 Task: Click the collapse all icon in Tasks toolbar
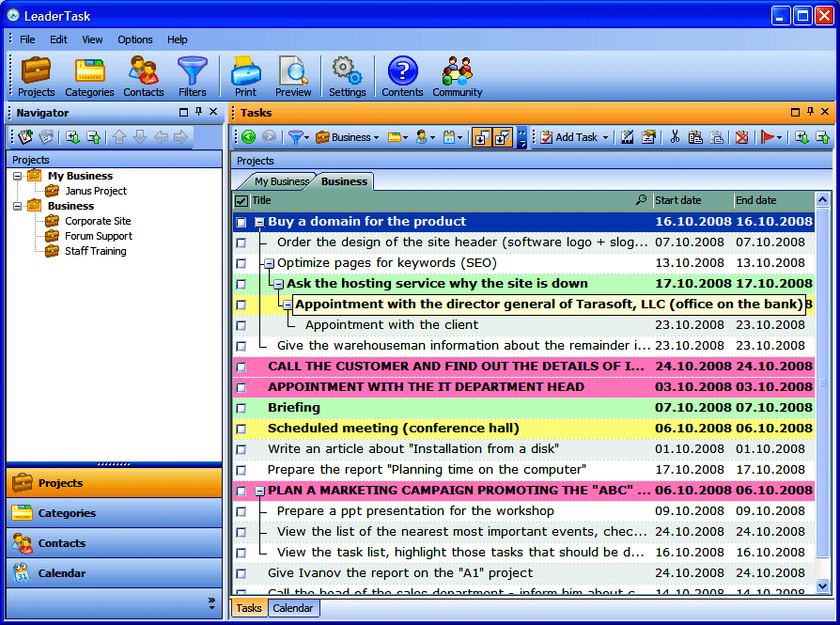[823, 137]
